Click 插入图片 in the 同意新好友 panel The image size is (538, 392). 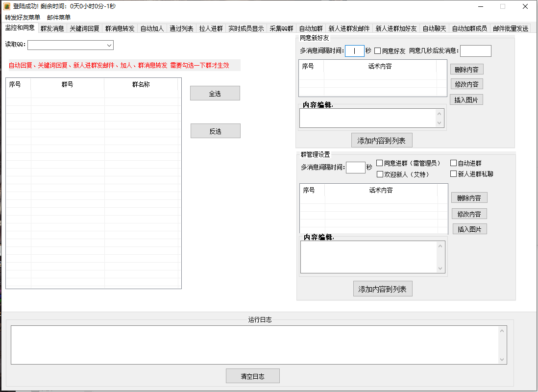pos(466,99)
